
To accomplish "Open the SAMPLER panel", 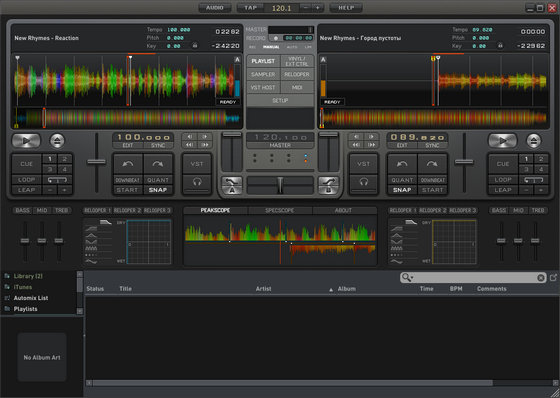I will click(263, 74).
